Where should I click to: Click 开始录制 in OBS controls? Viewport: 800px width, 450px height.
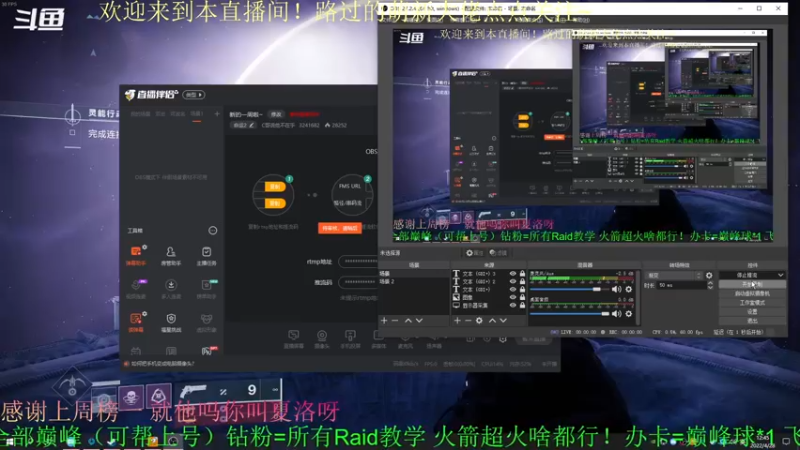752,284
